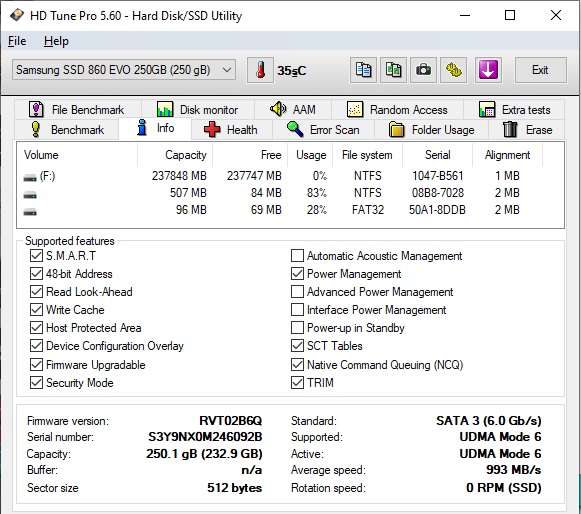
Task: Toggle the Advanced Power Management checkbox
Action: point(297,292)
